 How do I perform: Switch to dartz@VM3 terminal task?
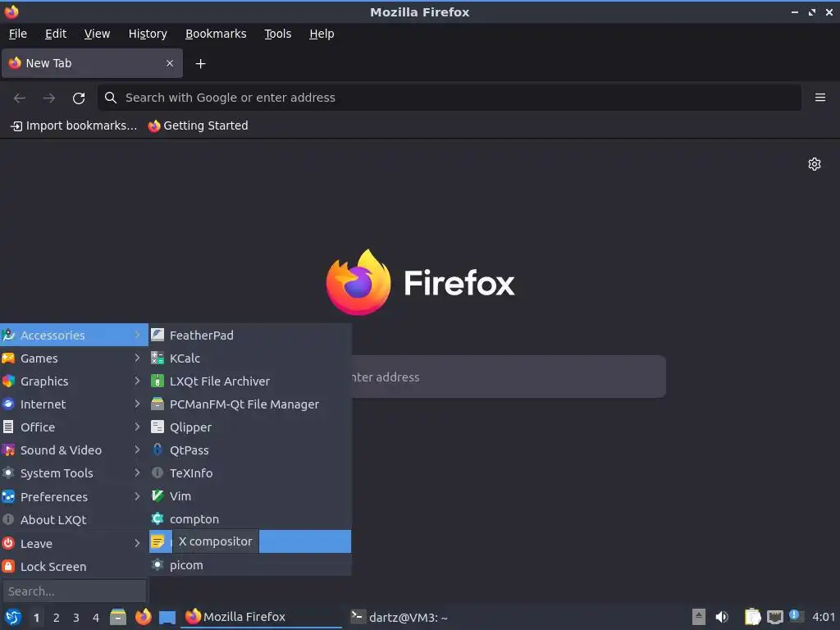(x=399, y=617)
